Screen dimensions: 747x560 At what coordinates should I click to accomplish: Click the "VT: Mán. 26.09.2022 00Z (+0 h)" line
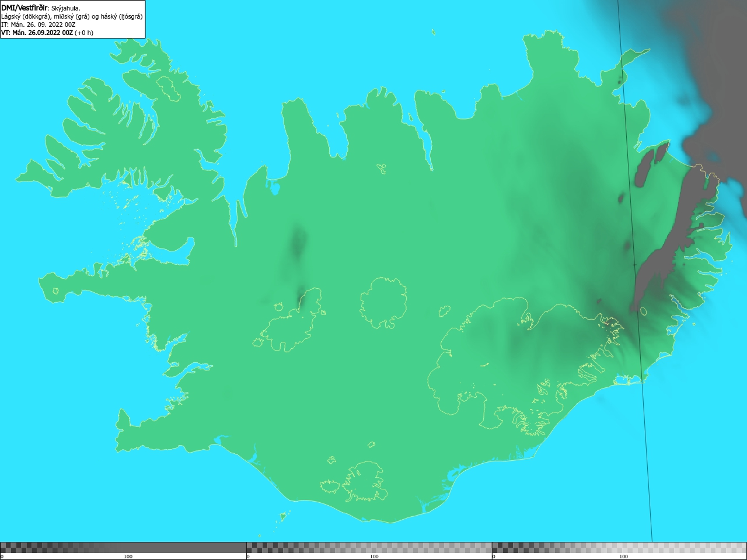[47, 33]
